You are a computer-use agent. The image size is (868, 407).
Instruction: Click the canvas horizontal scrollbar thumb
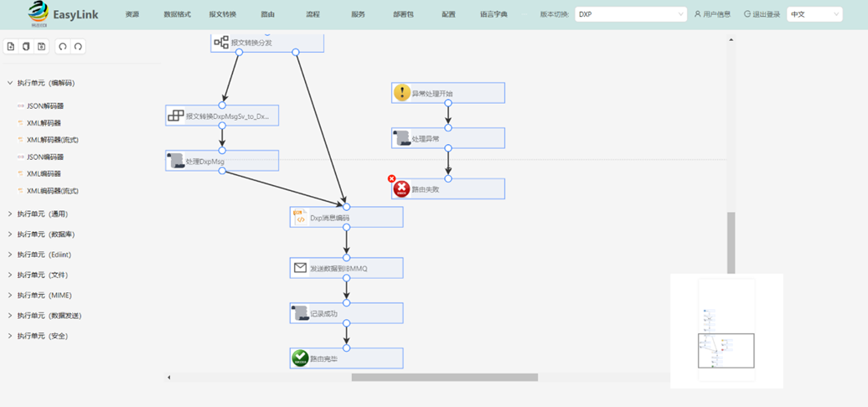(x=444, y=377)
